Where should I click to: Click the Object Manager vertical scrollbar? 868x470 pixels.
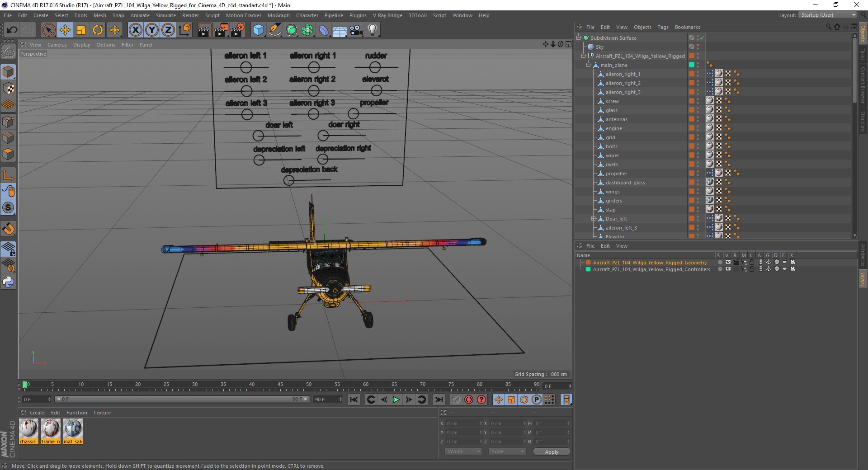coord(854,70)
